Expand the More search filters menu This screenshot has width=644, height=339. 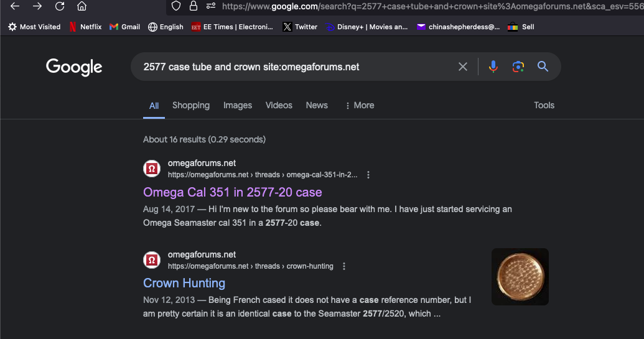[360, 105]
